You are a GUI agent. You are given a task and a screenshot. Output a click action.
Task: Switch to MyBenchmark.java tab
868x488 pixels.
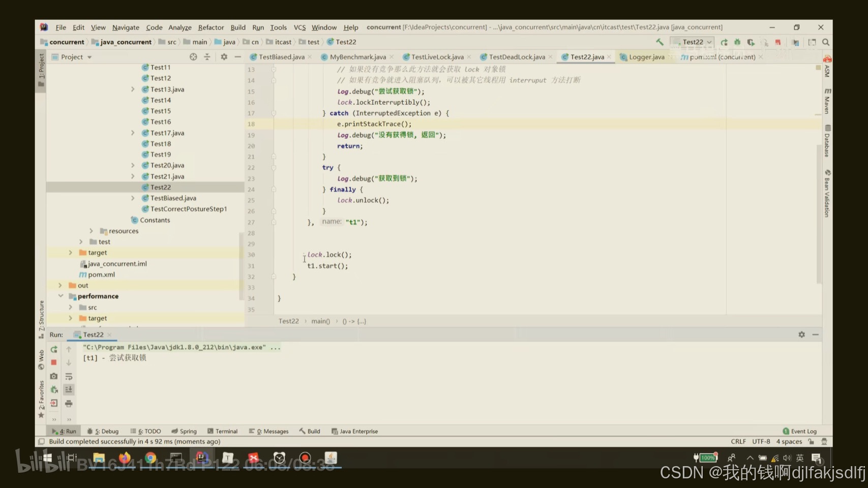point(357,57)
